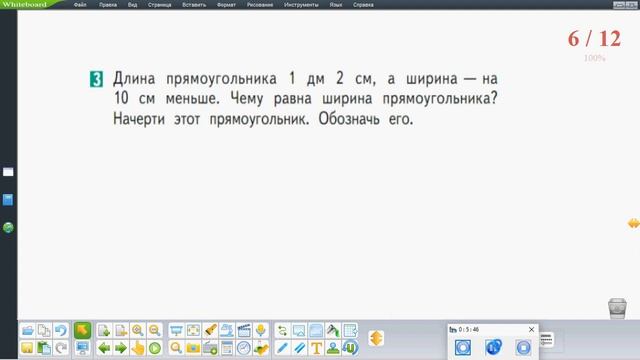Click the green connector nodes icon
Viewport: 640px width, 360px height.
(x=282, y=330)
